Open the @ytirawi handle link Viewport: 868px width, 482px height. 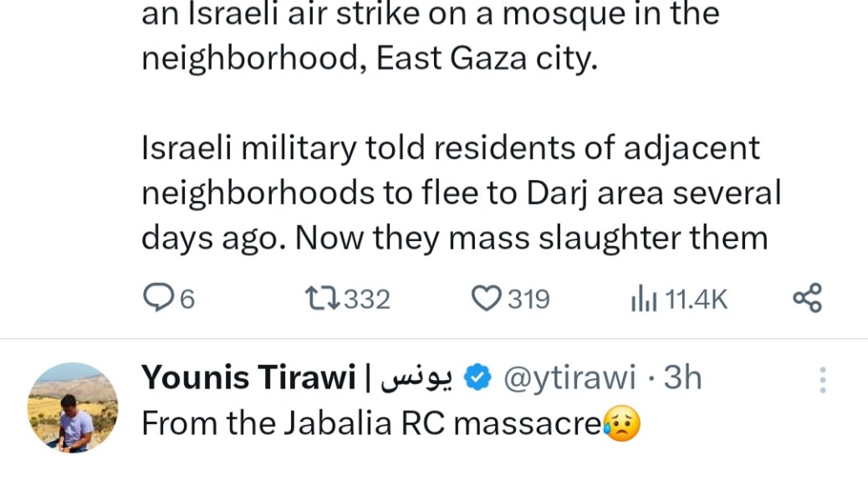[568, 378]
